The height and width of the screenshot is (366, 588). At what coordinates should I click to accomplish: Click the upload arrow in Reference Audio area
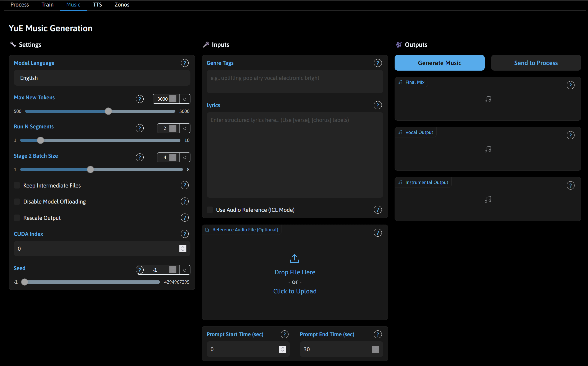pyautogui.click(x=294, y=259)
